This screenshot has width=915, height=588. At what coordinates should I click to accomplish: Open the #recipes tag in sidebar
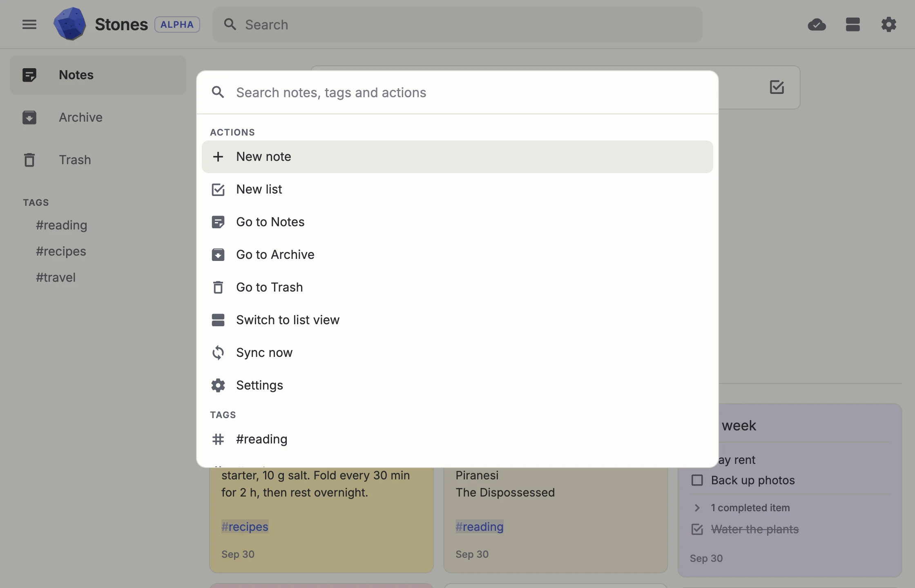[61, 252]
